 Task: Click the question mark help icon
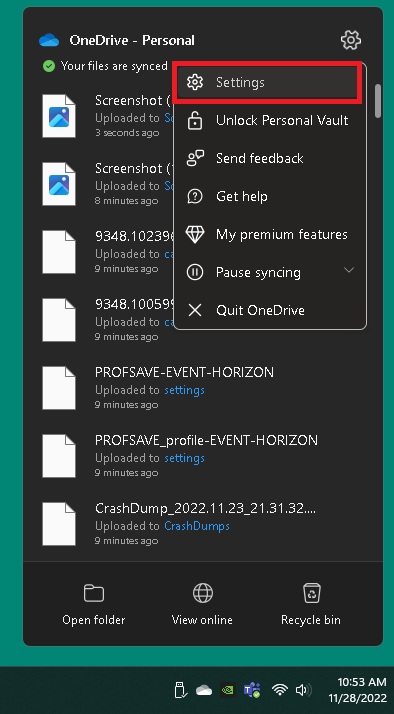click(195, 197)
